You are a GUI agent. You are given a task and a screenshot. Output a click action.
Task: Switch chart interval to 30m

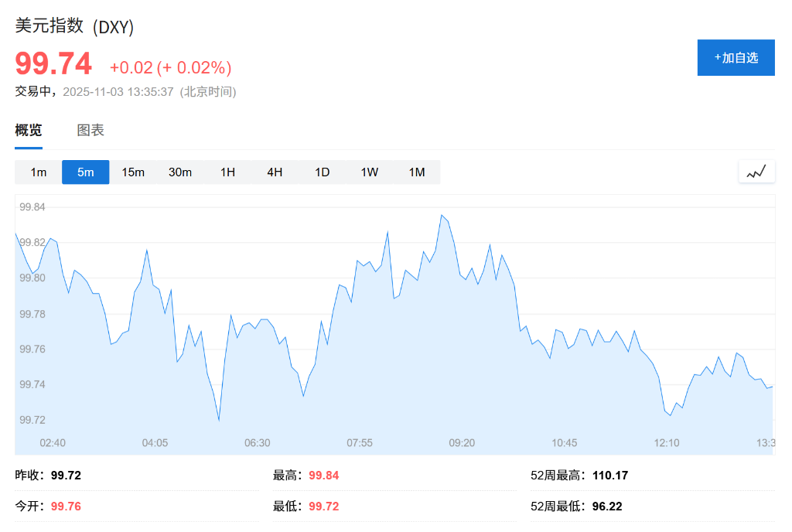click(180, 172)
